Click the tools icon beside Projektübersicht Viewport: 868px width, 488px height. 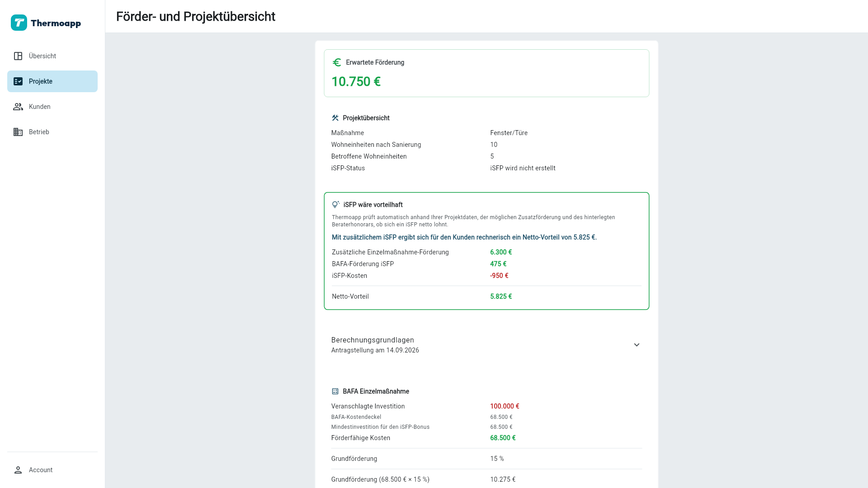point(335,118)
